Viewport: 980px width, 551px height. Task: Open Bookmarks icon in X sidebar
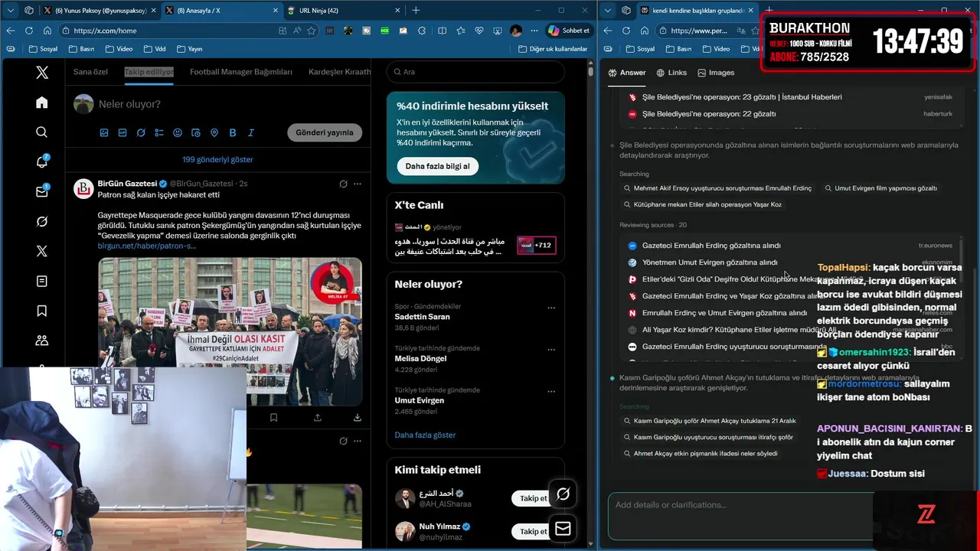coord(41,311)
